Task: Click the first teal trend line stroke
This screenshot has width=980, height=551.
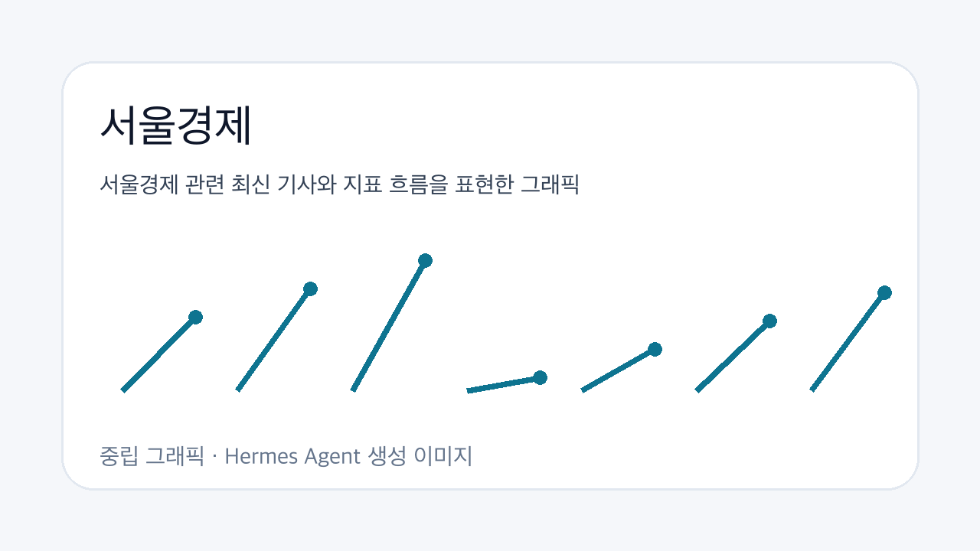Action: click(158, 354)
